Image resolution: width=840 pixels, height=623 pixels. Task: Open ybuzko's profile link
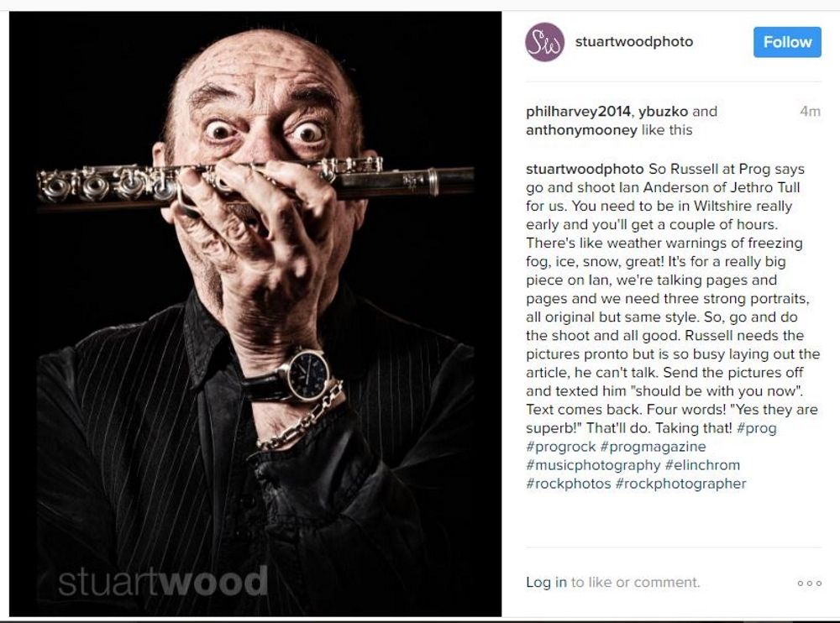point(664,112)
